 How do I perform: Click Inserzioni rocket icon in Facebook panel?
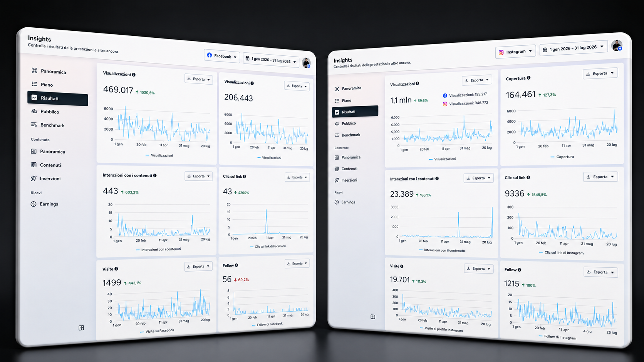point(34,178)
